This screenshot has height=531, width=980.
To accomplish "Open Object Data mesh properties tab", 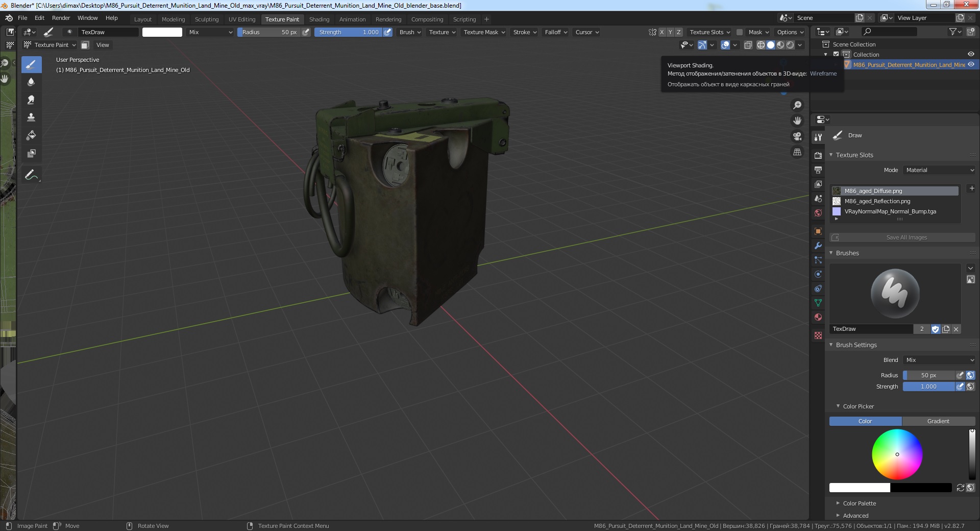I will click(818, 303).
